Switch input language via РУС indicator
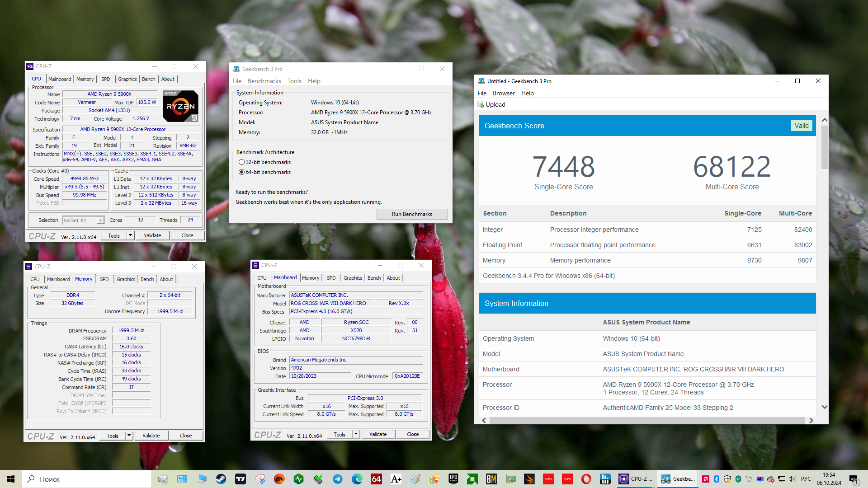This screenshot has height=488, width=868. click(806, 479)
